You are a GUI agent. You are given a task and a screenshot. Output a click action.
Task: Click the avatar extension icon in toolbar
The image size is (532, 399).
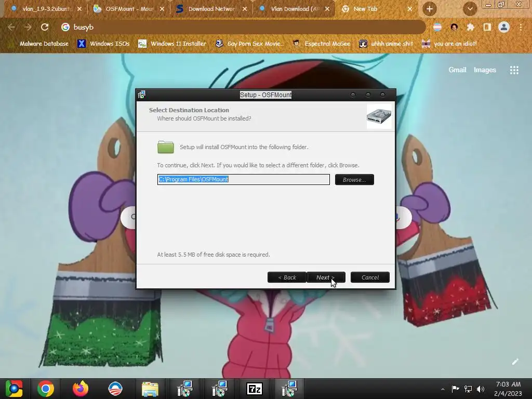click(454, 27)
